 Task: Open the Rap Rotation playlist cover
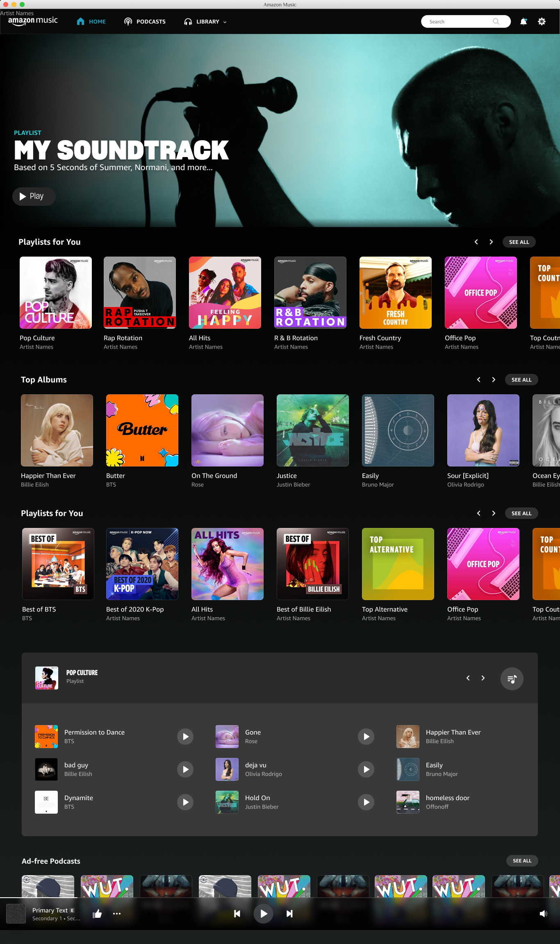tap(140, 293)
